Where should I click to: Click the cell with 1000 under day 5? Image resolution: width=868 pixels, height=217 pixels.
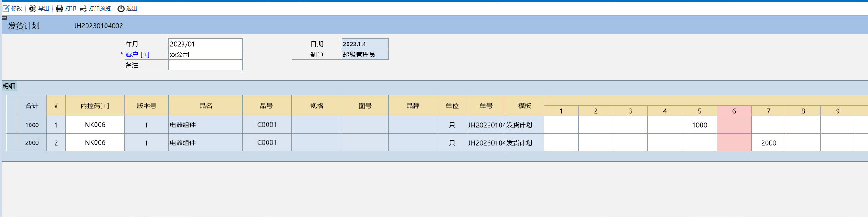tap(699, 125)
